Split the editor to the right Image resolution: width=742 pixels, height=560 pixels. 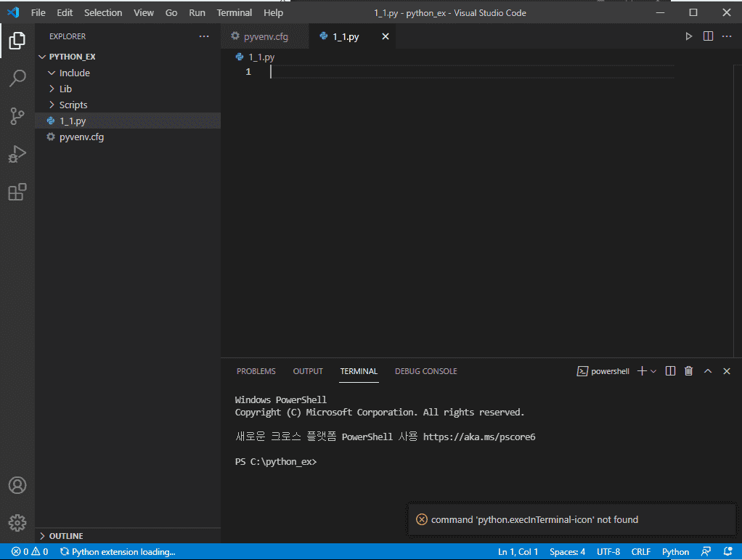(708, 36)
